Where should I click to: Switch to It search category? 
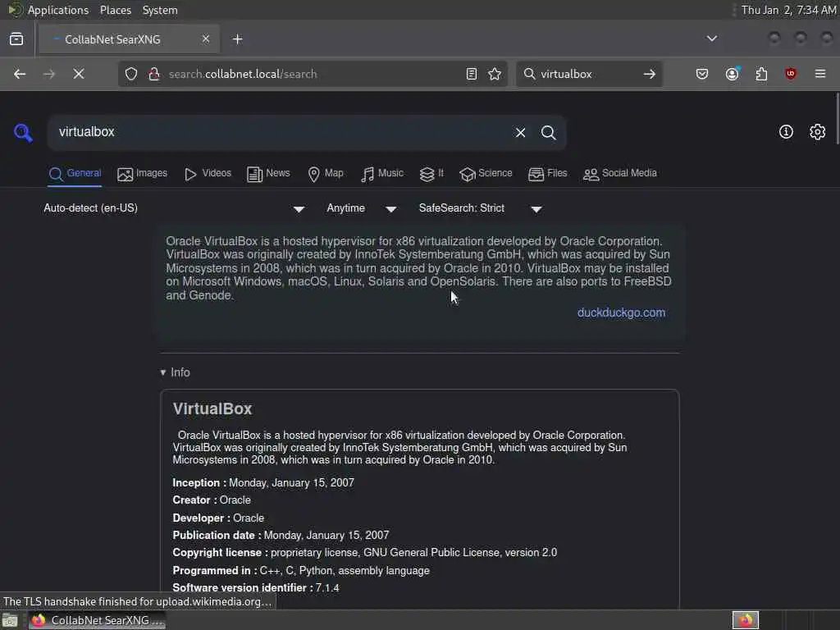[x=431, y=174]
